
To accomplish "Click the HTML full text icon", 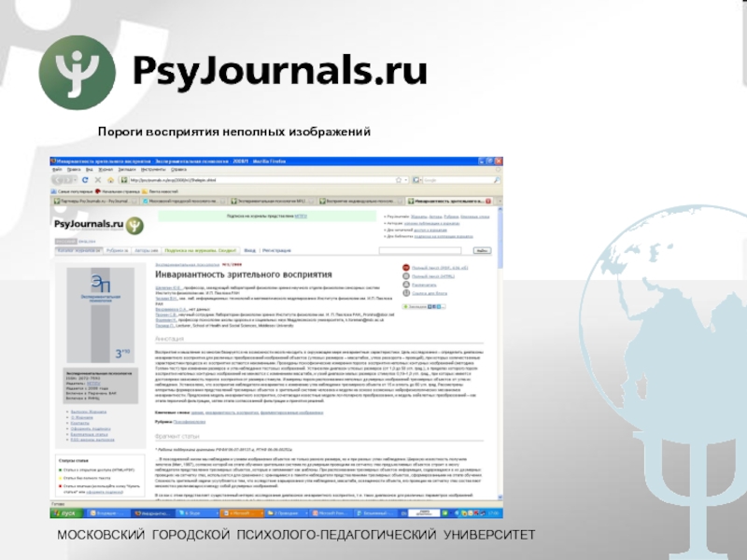I will pos(406,276).
